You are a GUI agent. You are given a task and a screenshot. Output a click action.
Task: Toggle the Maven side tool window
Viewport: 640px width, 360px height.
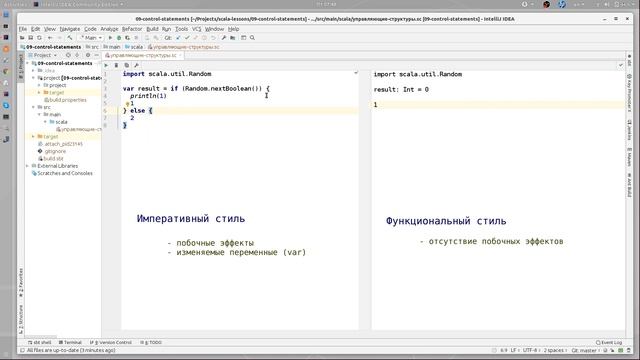coord(629,157)
